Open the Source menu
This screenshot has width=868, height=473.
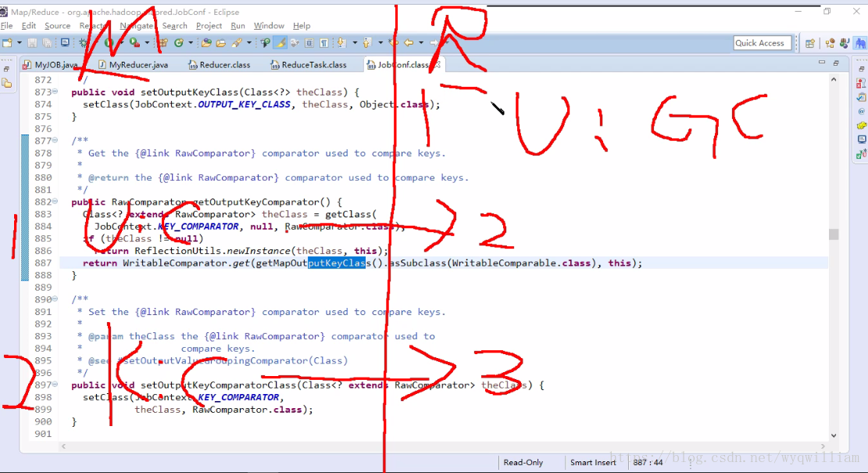point(58,26)
